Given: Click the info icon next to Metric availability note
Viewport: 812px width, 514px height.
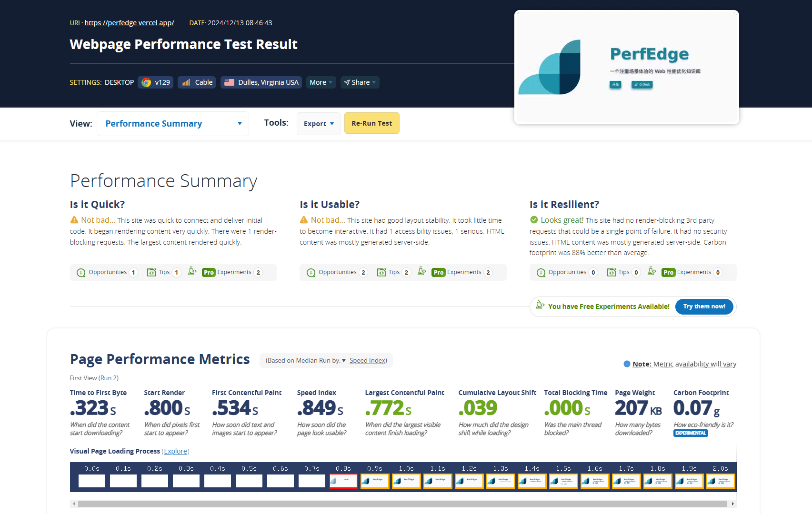Looking at the screenshot, I should click(627, 364).
